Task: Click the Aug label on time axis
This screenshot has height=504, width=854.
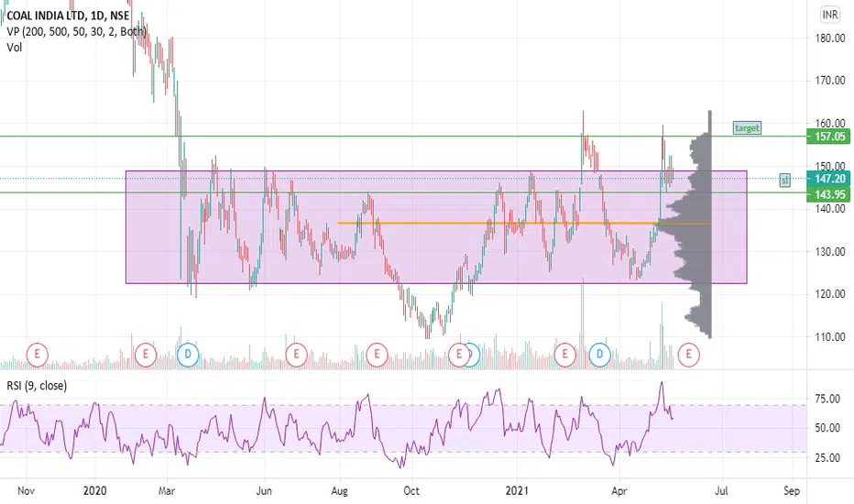Action: (339, 491)
